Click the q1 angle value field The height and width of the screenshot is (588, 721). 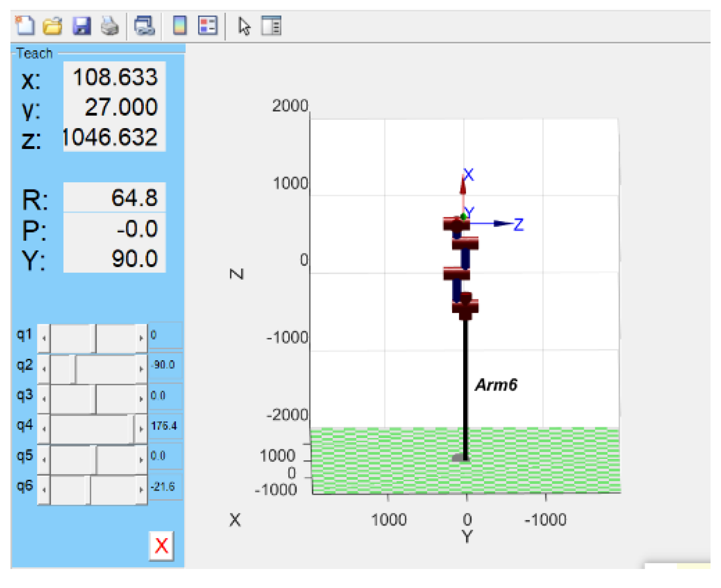click(165, 335)
